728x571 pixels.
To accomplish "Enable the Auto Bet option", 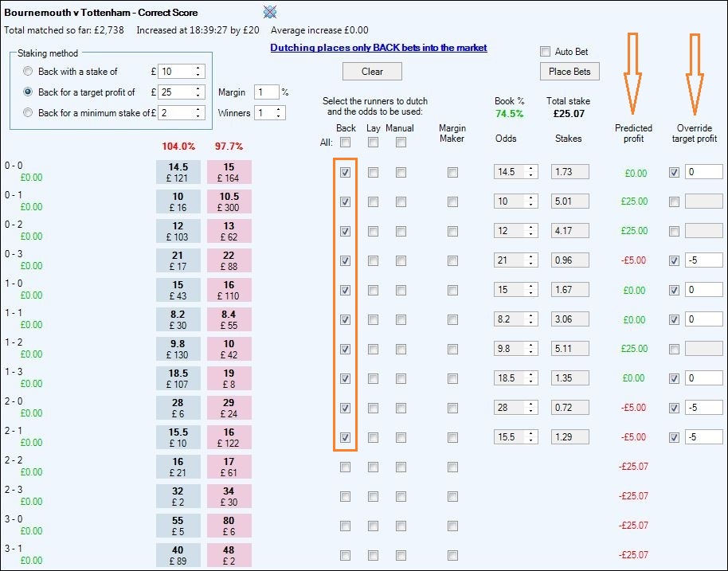I will pos(546,51).
